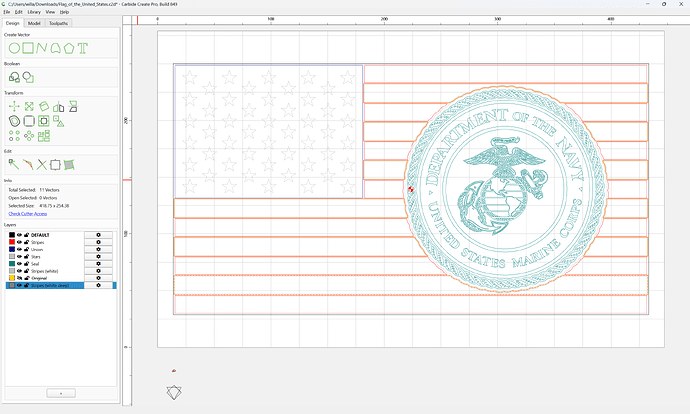Screen dimensions: 690x414
Task: Open settings gear for the Original layer
Action: coord(98,278)
